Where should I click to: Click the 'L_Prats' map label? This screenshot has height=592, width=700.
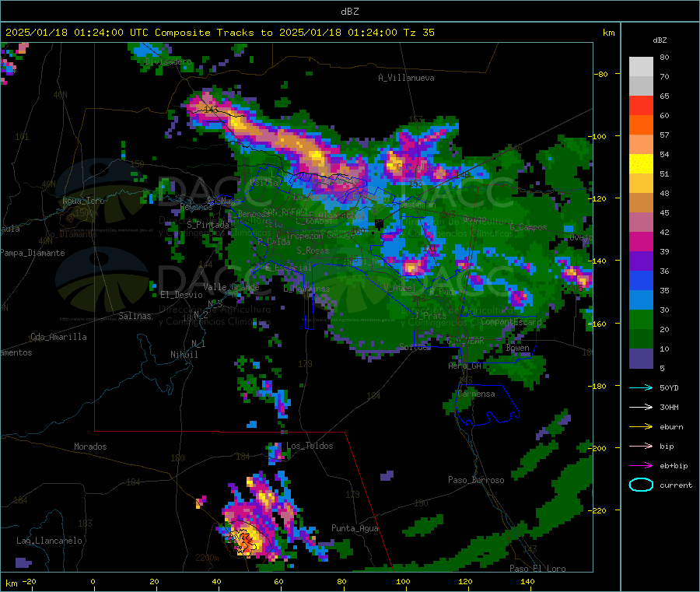430,316
